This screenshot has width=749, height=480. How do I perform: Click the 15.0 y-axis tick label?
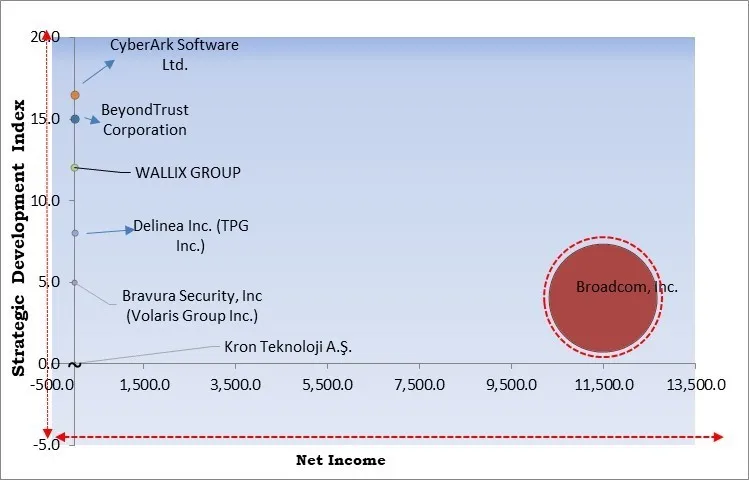(45, 118)
